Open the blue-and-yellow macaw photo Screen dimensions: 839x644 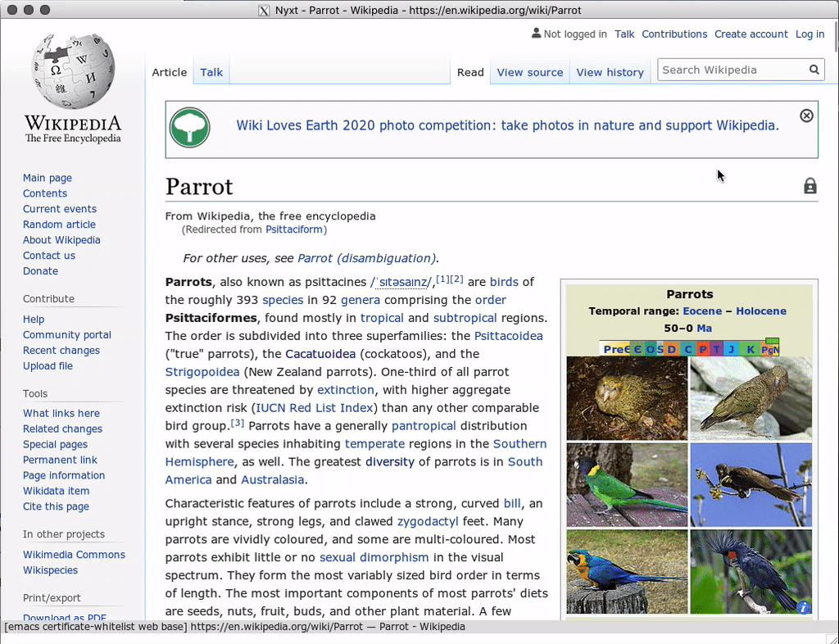[x=627, y=572]
